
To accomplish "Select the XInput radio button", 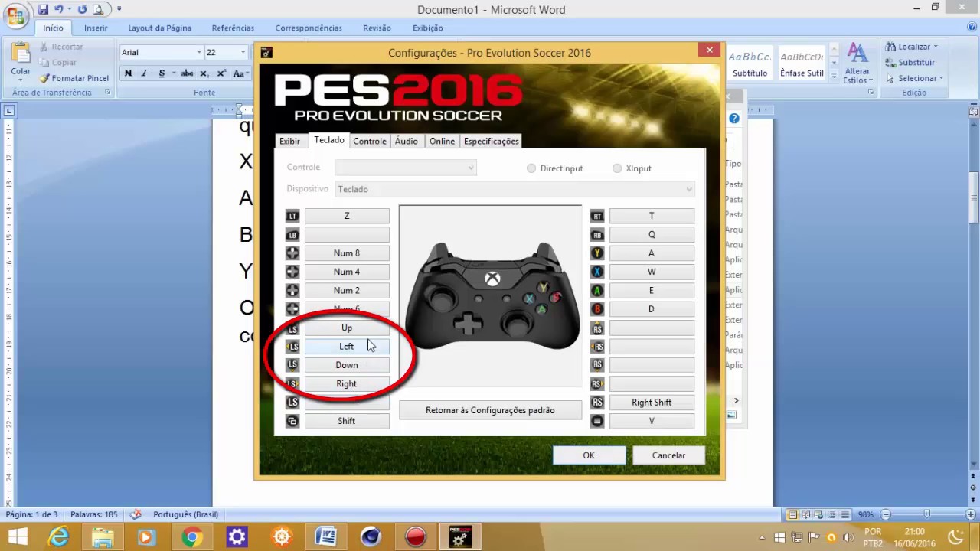I will (617, 168).
